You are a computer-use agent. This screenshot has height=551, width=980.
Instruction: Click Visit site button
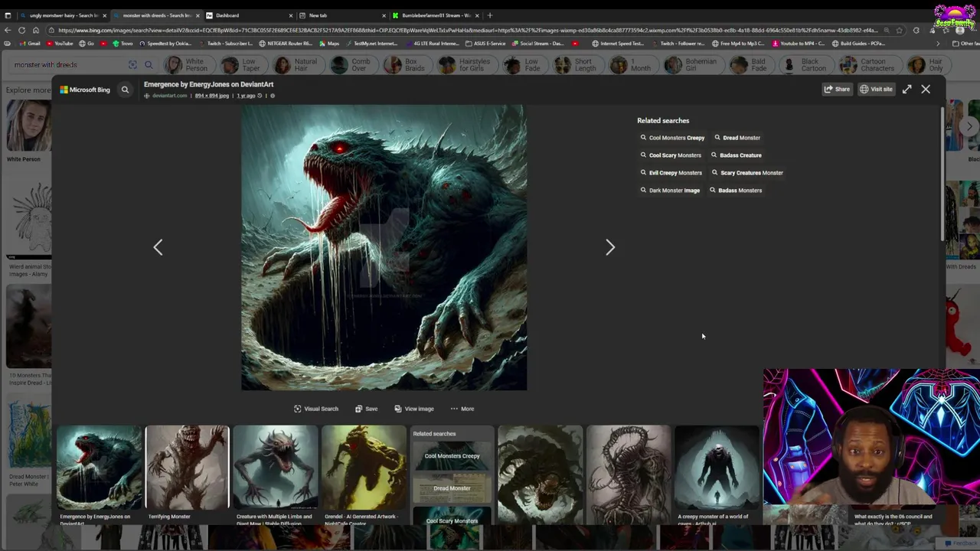coord(876,90)
